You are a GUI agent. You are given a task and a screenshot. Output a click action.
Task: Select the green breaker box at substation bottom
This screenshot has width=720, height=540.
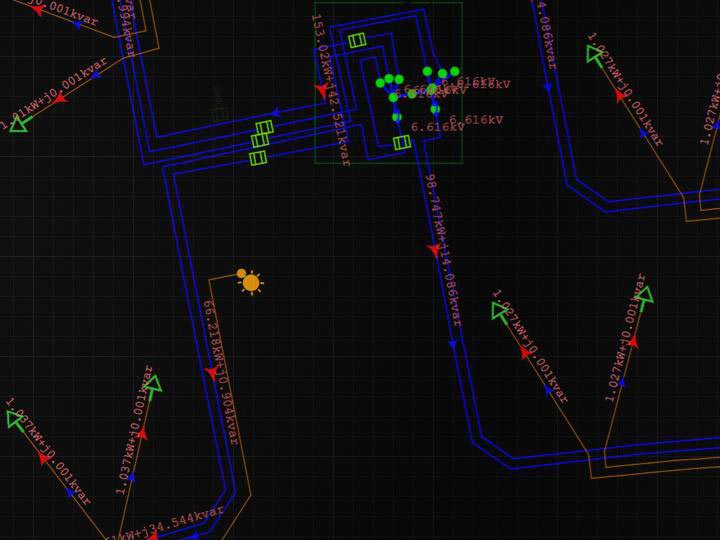point(402,143)
